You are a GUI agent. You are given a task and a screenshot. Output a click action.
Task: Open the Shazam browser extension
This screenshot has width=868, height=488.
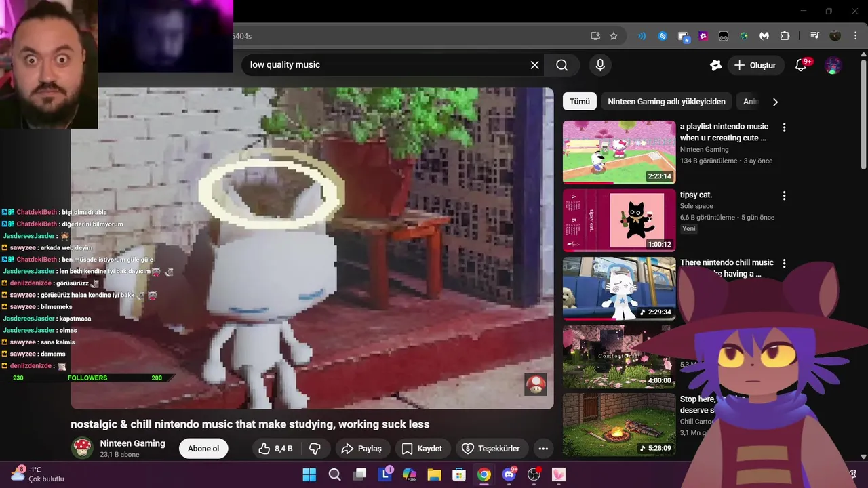coord(663,36)
